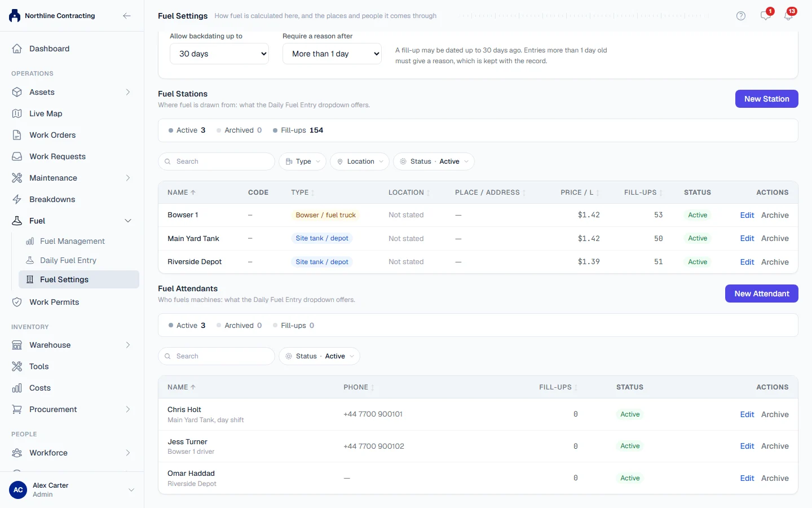Archive attendant Omar Haddad
This screenshot has width=812, height=508.
click(775, 478)
